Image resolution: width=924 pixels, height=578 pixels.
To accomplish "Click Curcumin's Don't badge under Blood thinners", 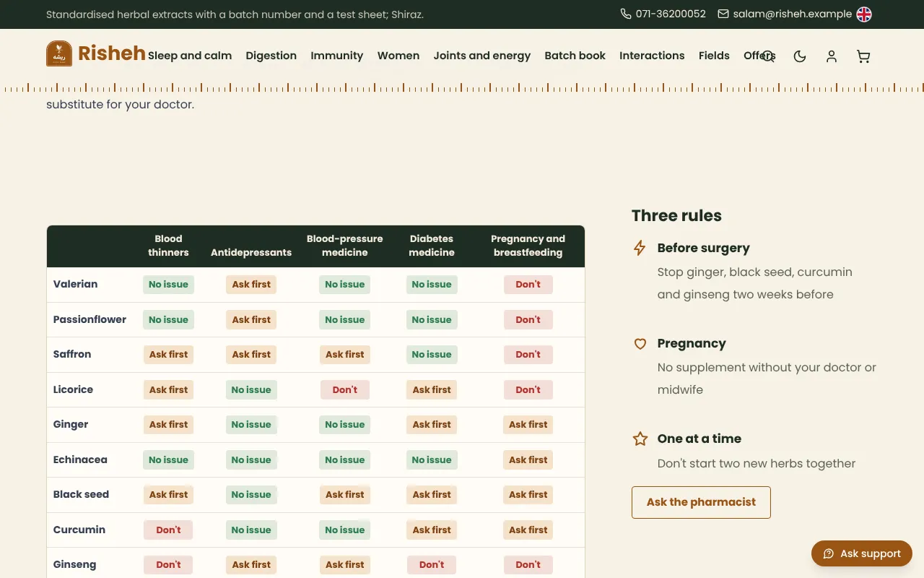I will 168,530.
